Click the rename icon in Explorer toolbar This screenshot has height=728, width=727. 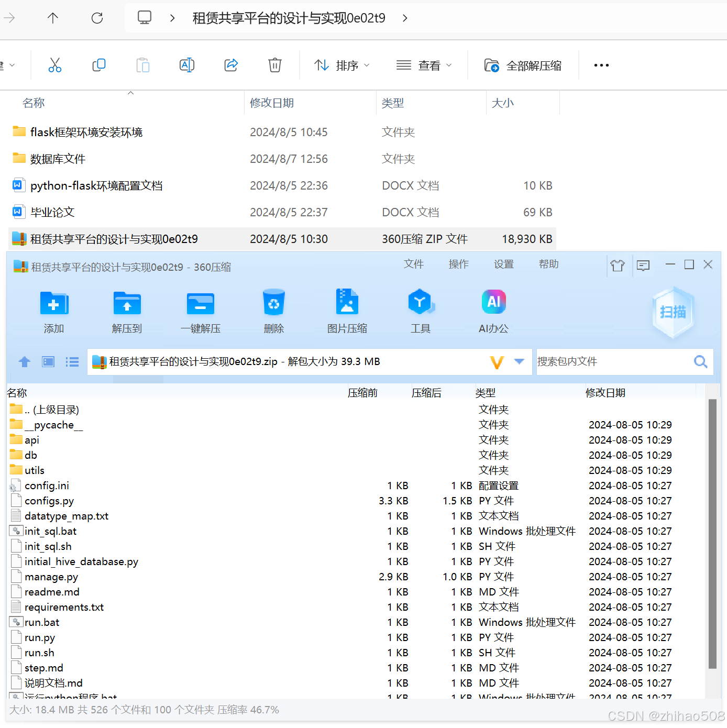point(187,65)
